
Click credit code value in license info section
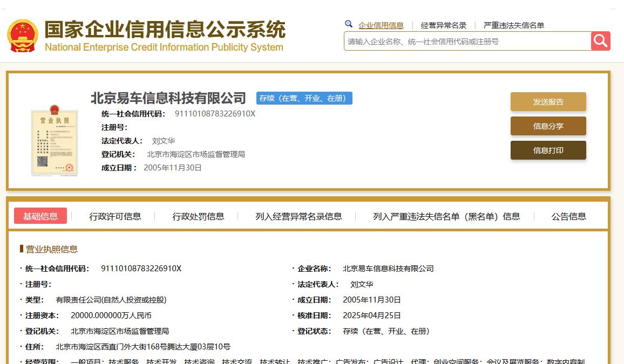pos(141,269)
